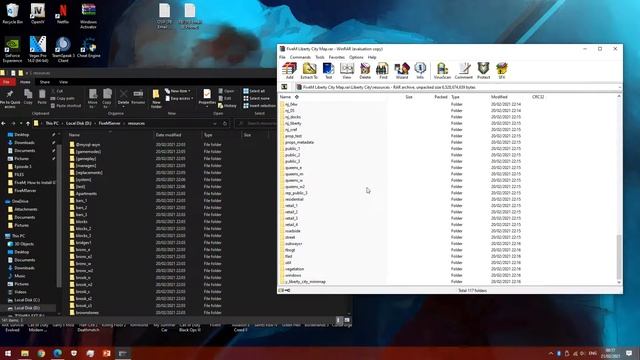Click Explorer New folder icon
Viewport: 640px width, 360px height.
(156, 99)
